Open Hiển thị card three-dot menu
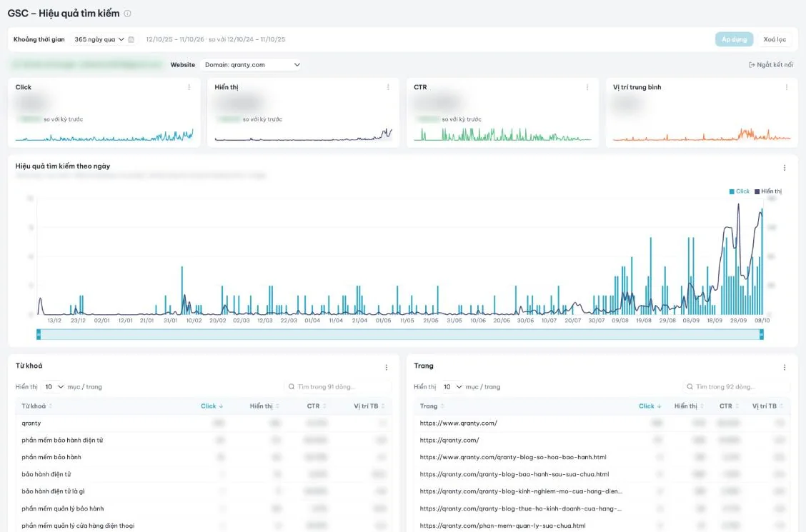Screen dimensions: 806x532 click(388, 87)
